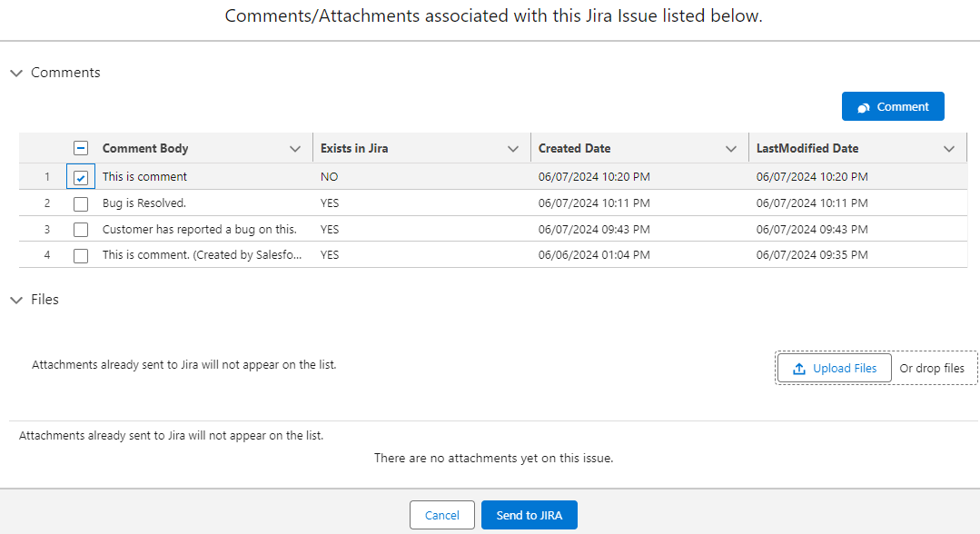Click created date 06/07/2024 10:20 PM
The height and width of the screenshot is (534, 980).
coord(594,177)
